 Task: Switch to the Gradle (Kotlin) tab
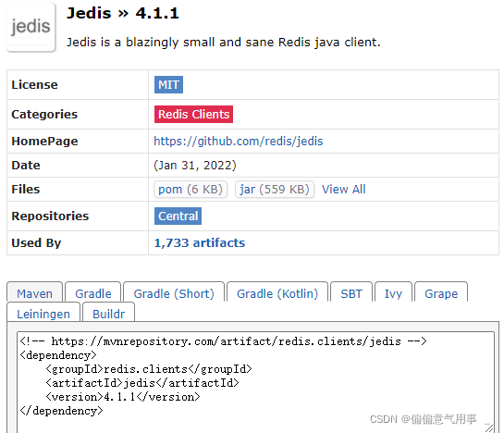click(x=277, y=292)
